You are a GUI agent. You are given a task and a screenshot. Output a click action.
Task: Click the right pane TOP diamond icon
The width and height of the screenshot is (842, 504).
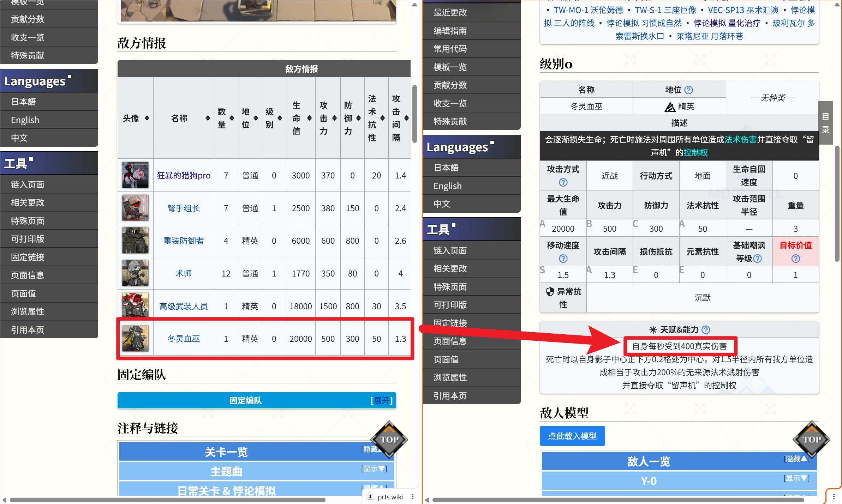coord(811,439)
